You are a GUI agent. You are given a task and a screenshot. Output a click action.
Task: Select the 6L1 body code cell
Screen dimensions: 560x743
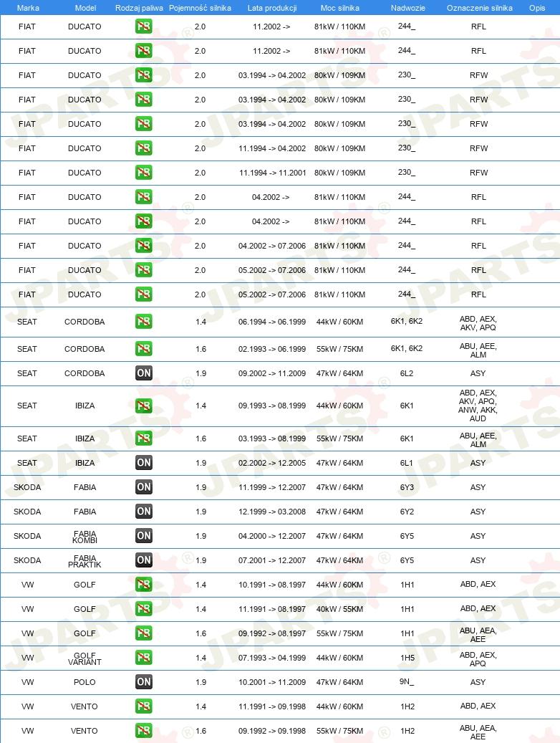click(407, 463)
